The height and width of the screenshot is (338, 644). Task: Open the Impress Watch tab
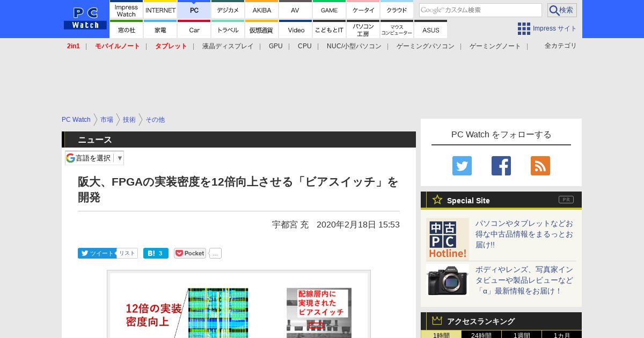tap(126, 10)
